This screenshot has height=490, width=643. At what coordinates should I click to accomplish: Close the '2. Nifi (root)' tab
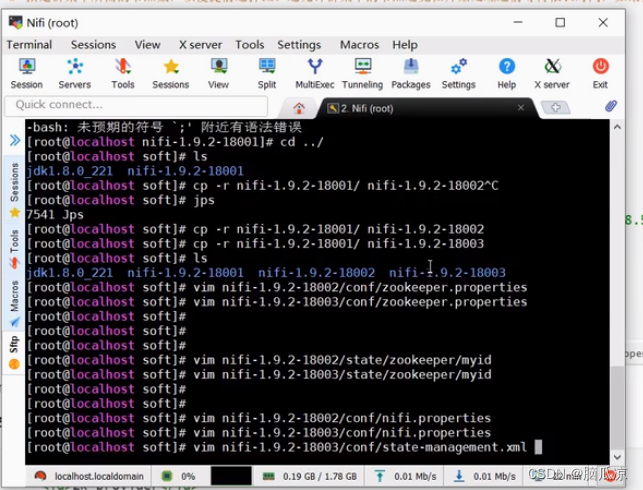point(521,107)
